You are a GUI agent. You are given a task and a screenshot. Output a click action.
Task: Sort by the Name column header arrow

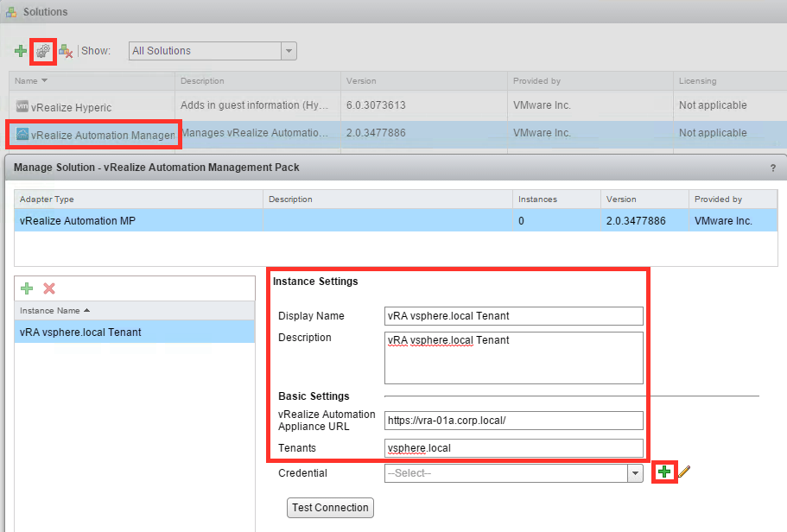[44, 80]
